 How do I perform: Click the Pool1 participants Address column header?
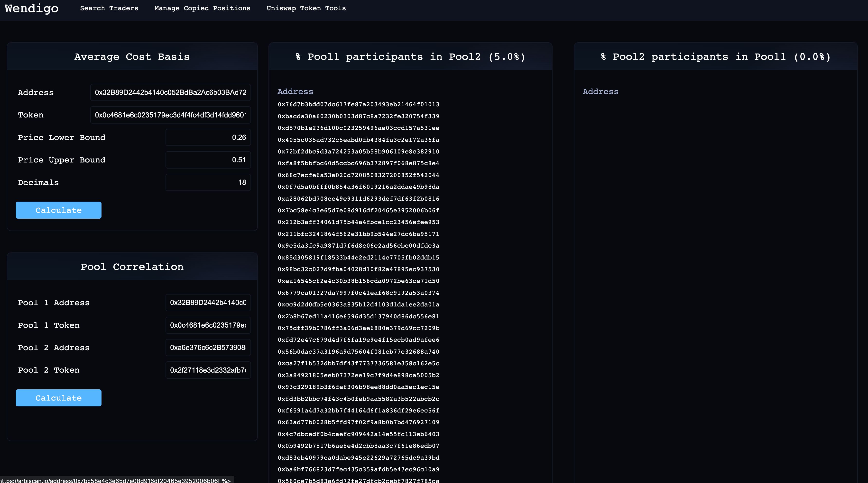click(295, 91)
